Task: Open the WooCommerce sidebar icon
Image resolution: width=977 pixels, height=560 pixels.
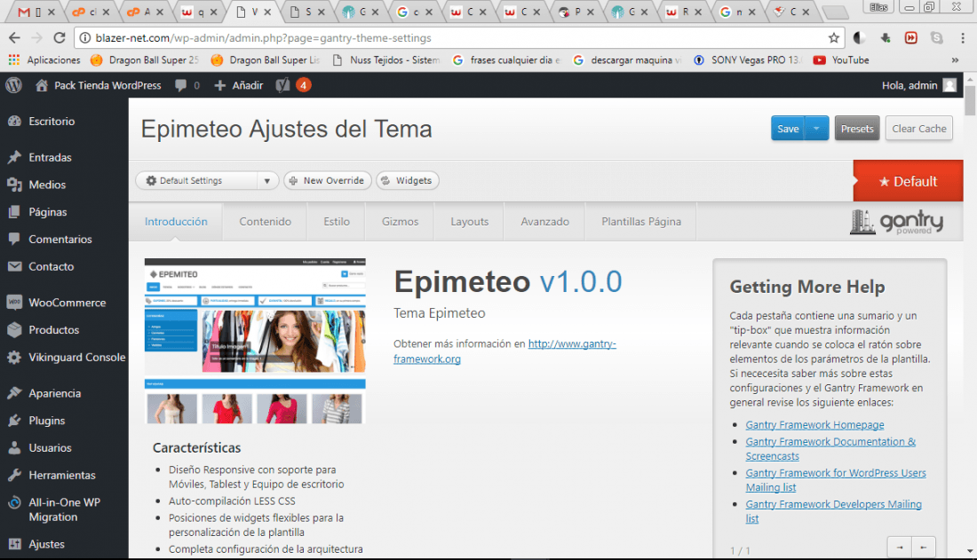Action: point(14,303)
